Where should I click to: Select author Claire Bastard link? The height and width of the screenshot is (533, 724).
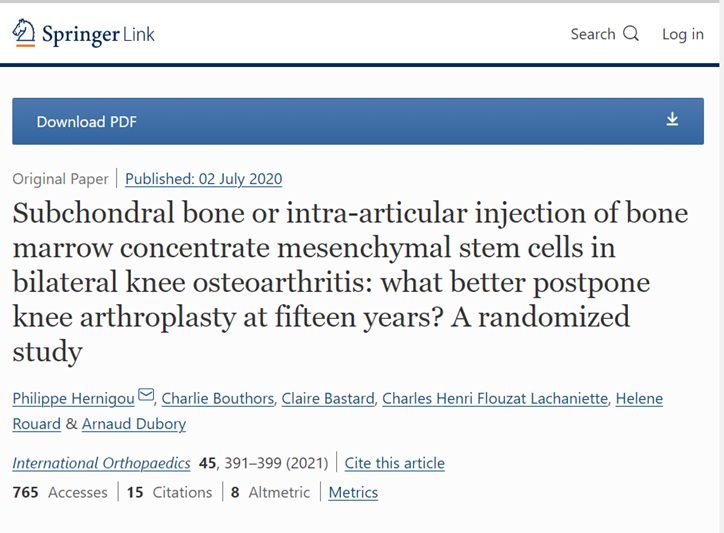point(328,398)
